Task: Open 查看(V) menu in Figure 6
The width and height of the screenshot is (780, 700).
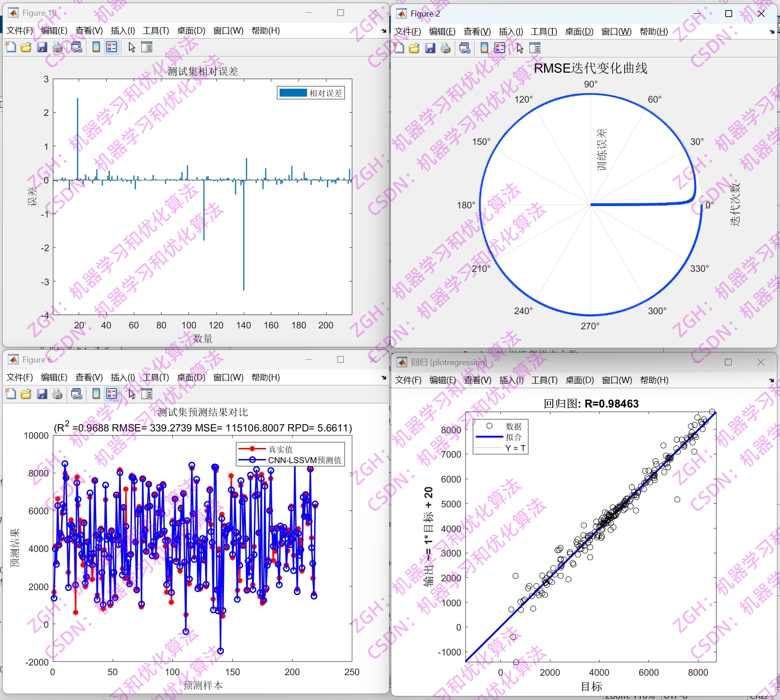Action: point(89,377)
